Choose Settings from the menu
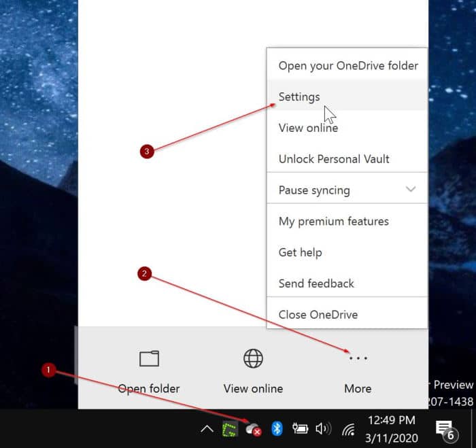This screenshot has width=476, height=448. point(347,97)
